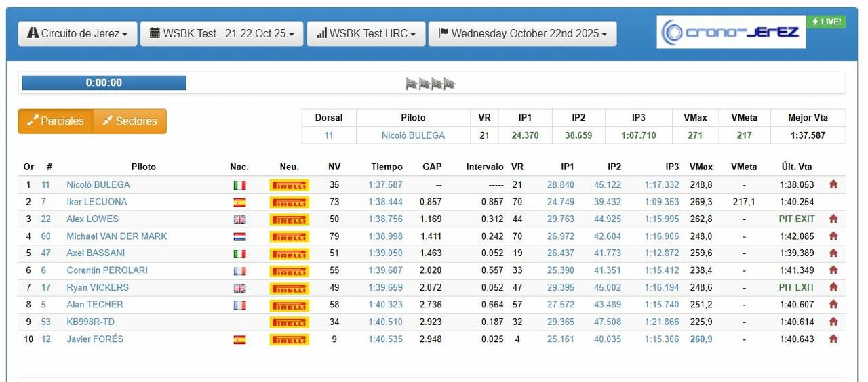The height and width of the screenshot is (382, 868).
Task: Click the green LIVE badge
Action: click(826, 22)
